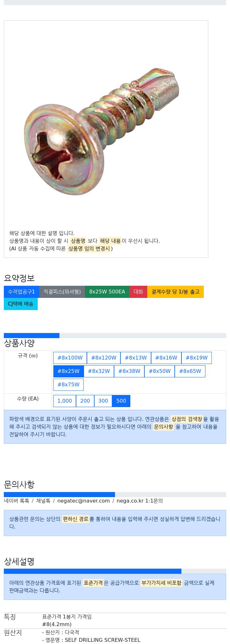This screenshot has width=230, height=644.
Task: Click the blue 수작업공구1 category tag
Action: click(21, 292)
